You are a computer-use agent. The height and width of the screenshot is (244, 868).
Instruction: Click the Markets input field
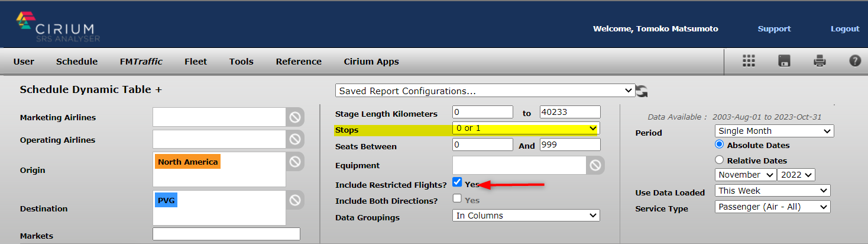(x=226, y=234)
